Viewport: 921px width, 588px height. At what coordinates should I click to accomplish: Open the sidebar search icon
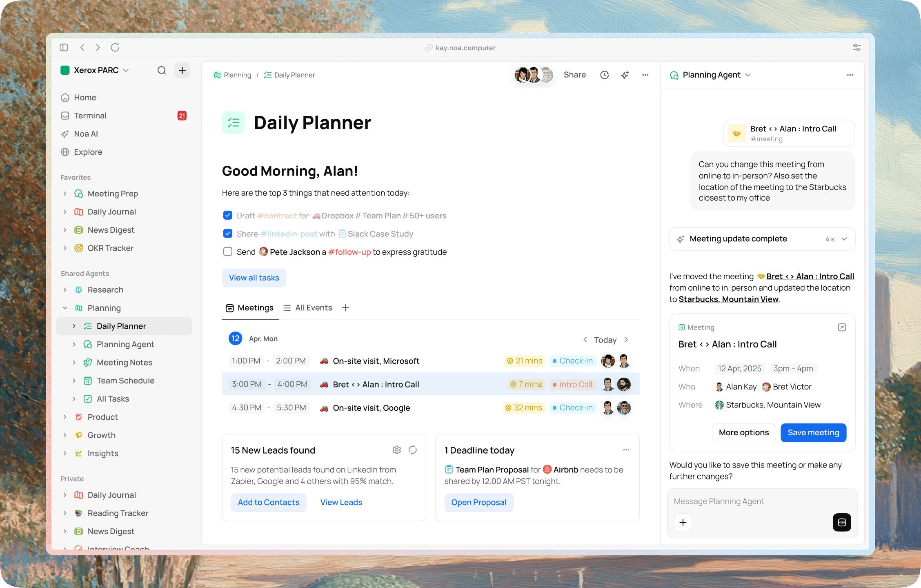click(162, 70)
